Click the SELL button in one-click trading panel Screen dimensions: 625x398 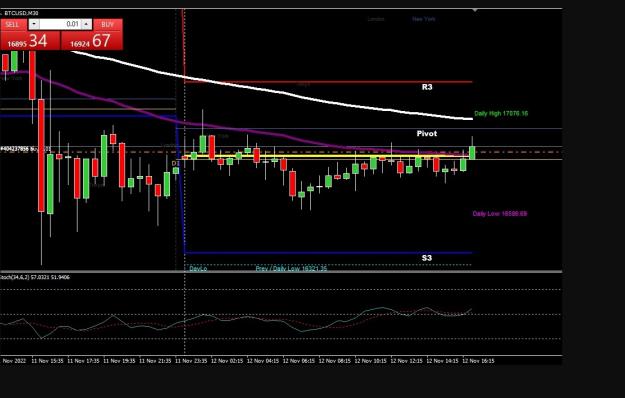(x=14, y=24)
